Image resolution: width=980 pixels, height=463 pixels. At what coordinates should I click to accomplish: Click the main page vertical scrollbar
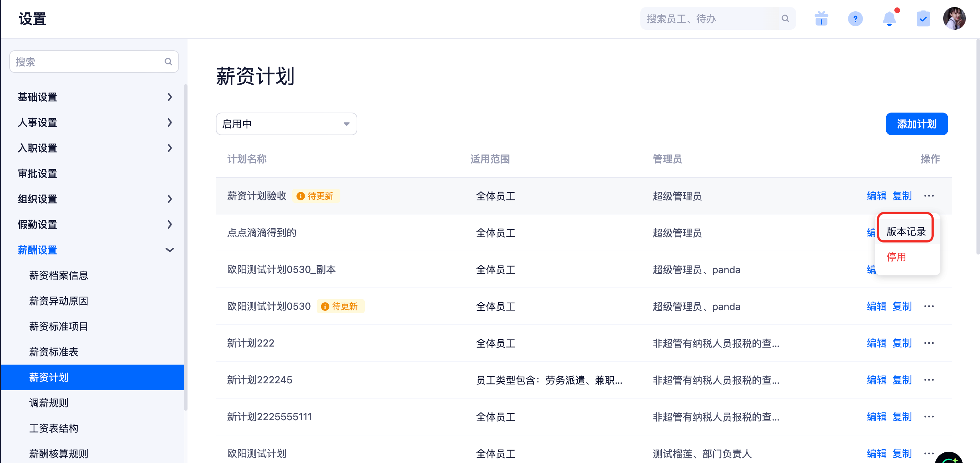[x=978, y=147]
